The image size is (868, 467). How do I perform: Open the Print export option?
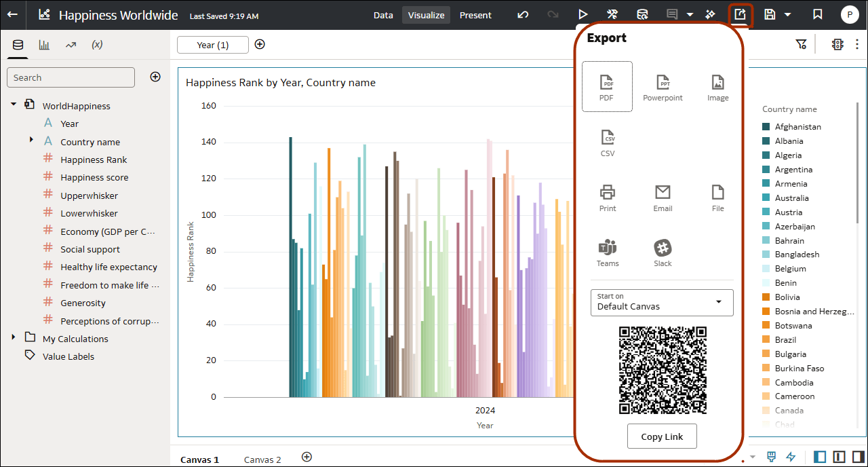[607, 197]
